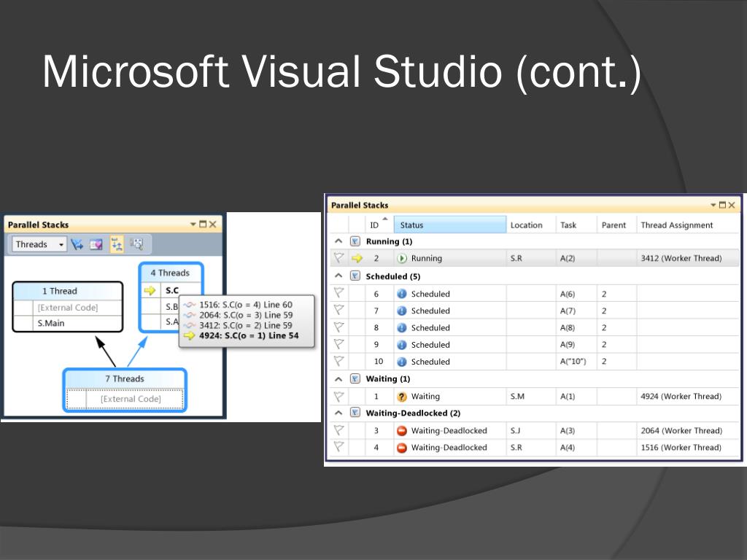Click the Scheduled status icon for task 7
Screen dimensions: 747x560
coord(402,311)
